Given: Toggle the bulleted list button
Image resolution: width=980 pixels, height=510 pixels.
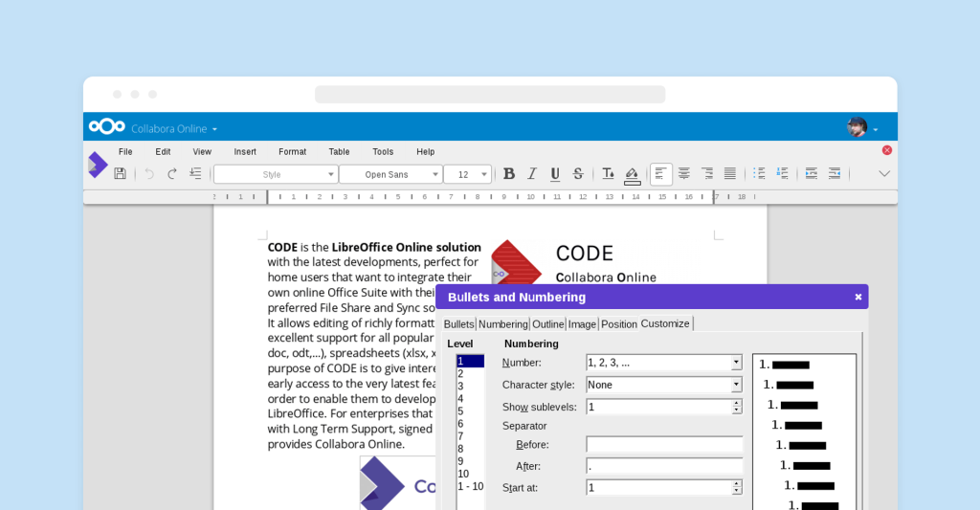Looking at the screenshot, I should (759, 173).
